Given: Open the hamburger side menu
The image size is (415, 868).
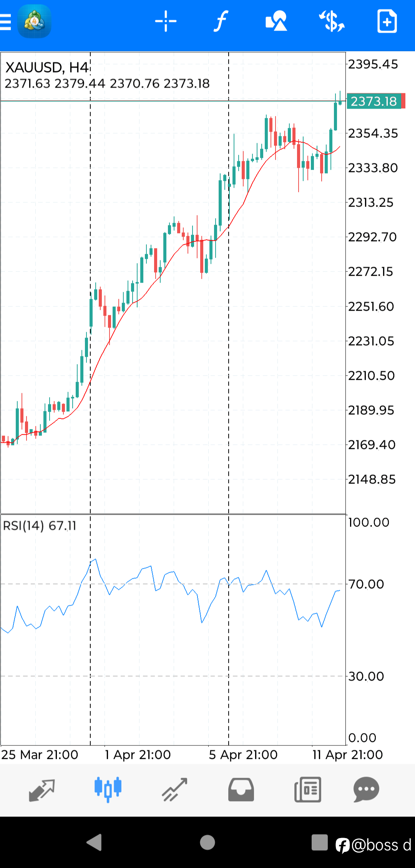Looking at the screenshot, I should [x=5, y=22].
